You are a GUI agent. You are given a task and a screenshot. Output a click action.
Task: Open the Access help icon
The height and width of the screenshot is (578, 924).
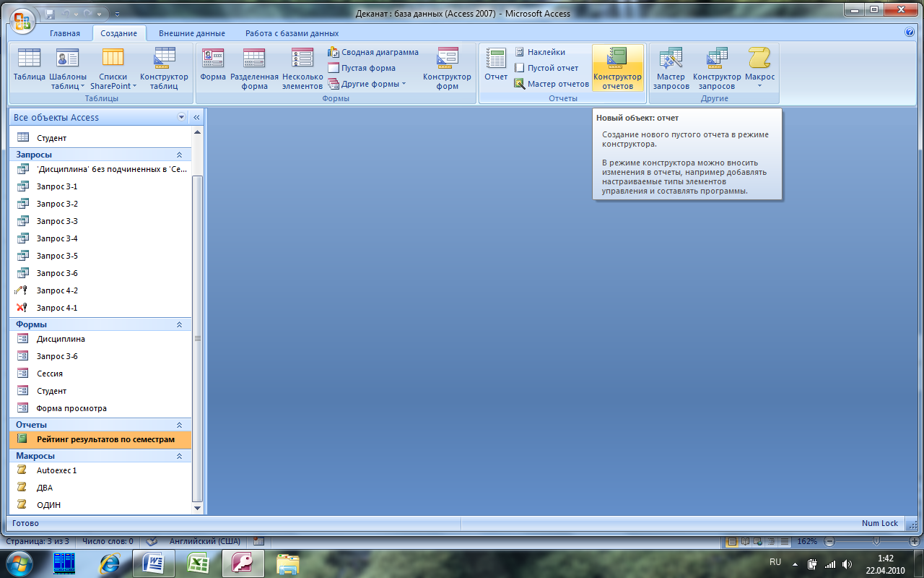point(910,33)
